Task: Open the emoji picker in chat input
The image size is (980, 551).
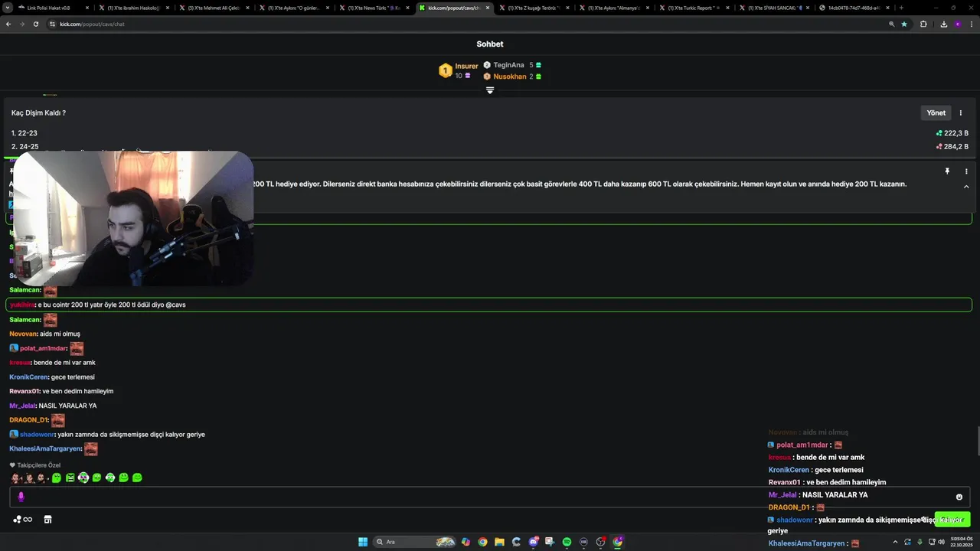Action: (959, 497)
